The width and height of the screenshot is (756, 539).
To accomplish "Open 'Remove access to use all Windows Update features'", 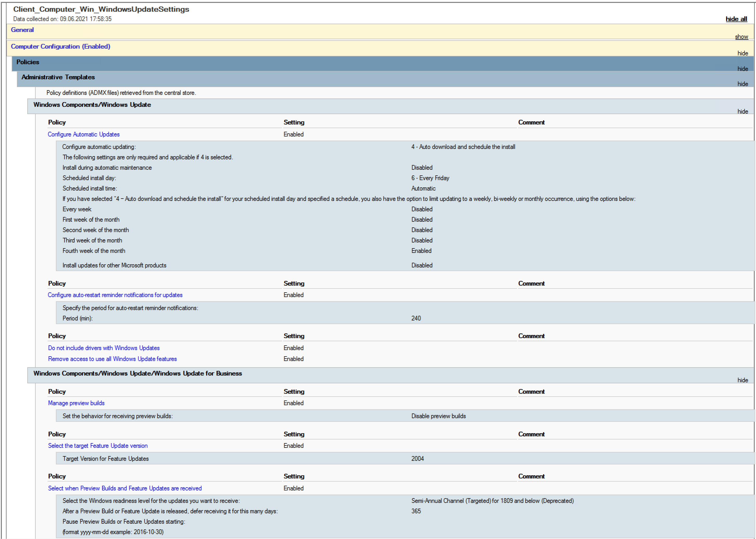I will click(112, 359).
